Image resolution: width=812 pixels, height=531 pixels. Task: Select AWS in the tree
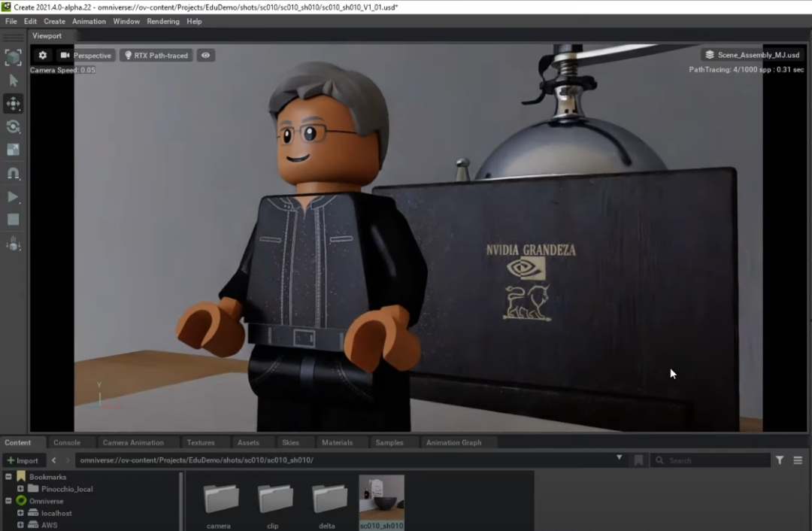point(49,525)
